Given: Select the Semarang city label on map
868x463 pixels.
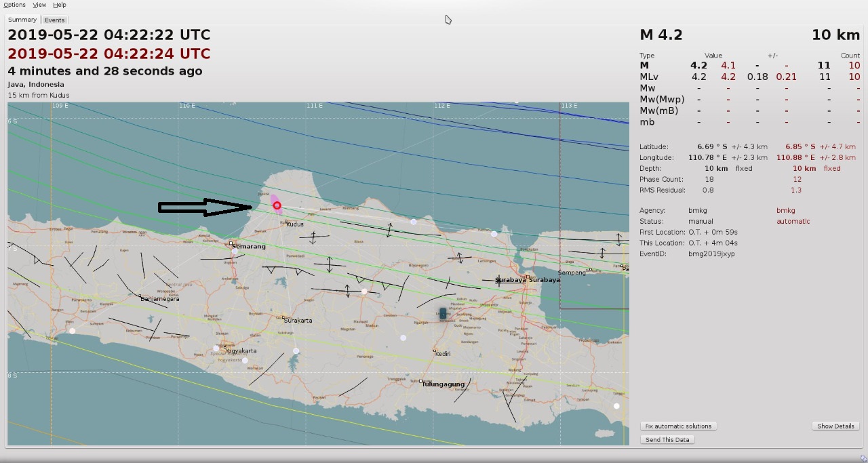Looking at the screenshot, I should tap(249, 247).
